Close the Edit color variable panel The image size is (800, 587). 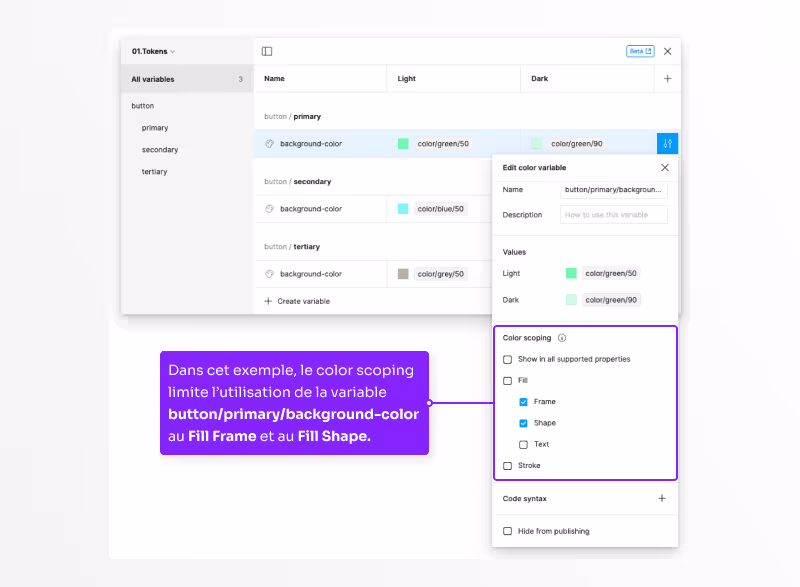pos(665,167)
